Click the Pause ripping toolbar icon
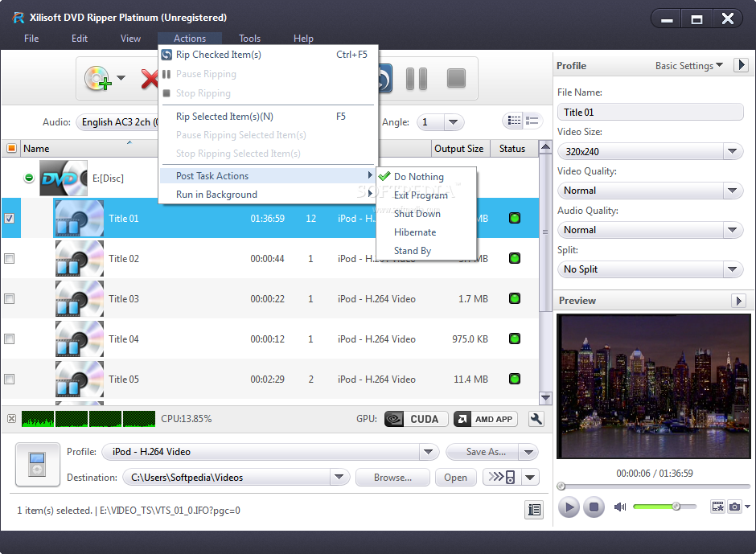The height and width of the screenshot is (554, 756). tap(416, 79)
